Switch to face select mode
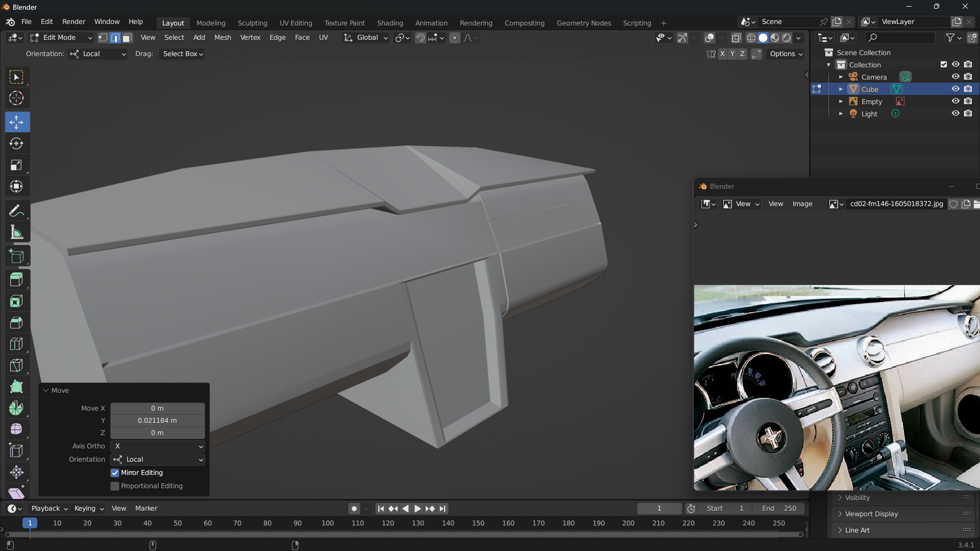The width and height of the screenshot is (980, 551). pos(128,38)
